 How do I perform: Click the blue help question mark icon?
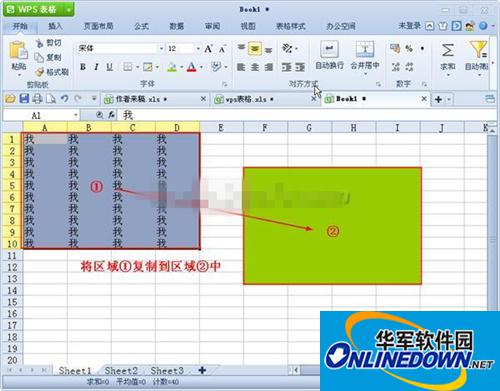pyautogui.click(x=483, y=26)
